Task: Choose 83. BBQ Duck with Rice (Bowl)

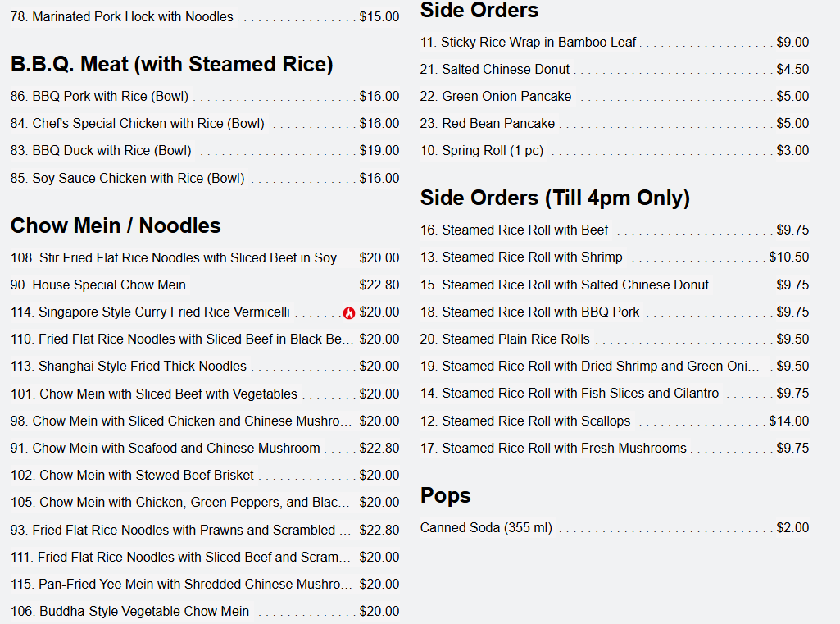Action: [x=205, y=151]
